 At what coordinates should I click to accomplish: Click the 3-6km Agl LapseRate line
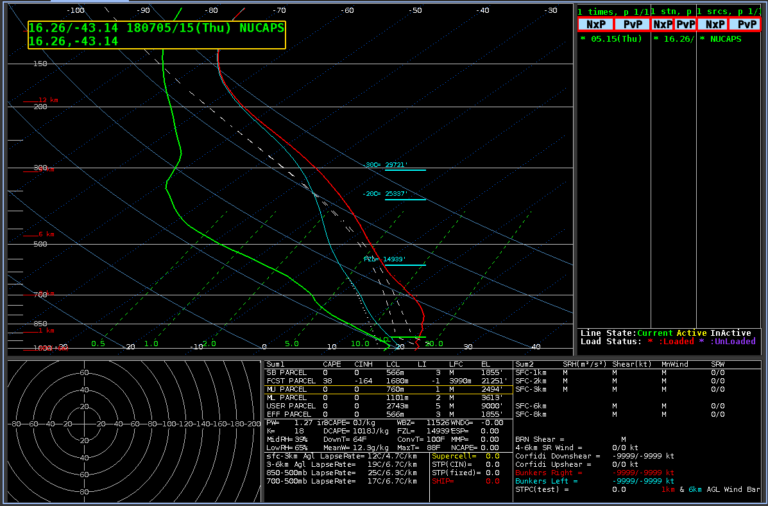pos(342,464)
